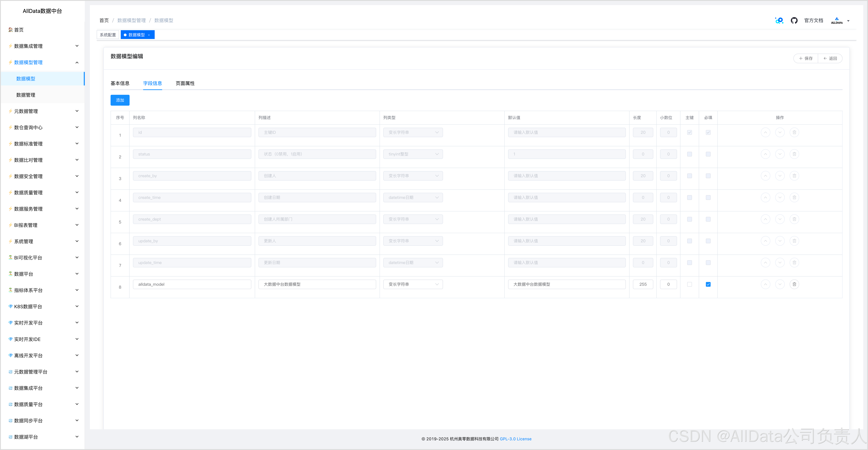Screen dimensions: 868x450
Task: Switch to 页面属性 tab
Action: pyautogui.click(x=185, y=83)
